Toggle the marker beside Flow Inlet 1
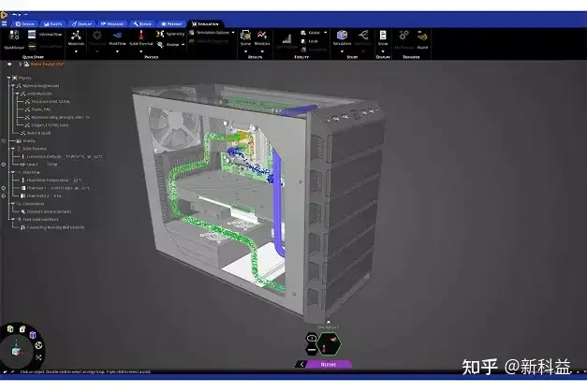This screenshot has width=587, height=392. pos(4,188)
